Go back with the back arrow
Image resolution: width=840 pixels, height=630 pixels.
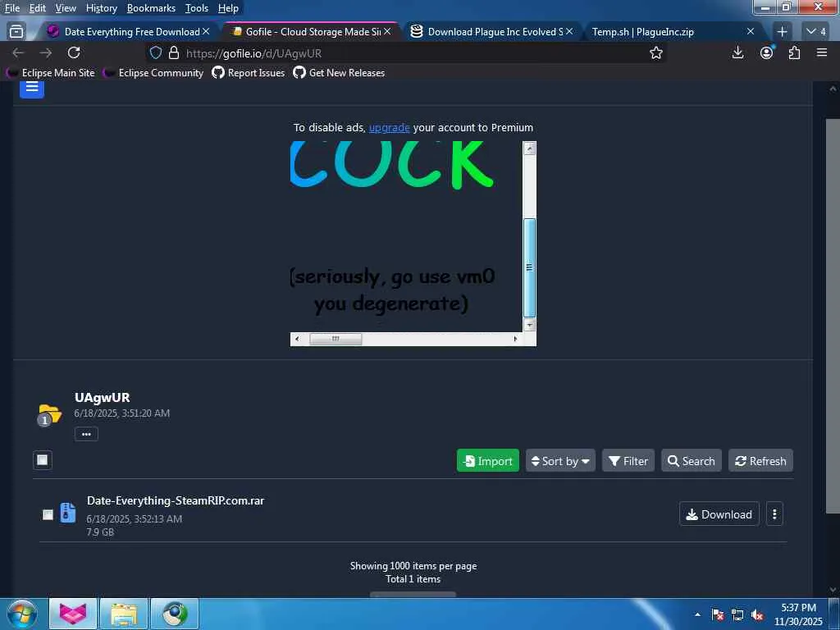(18, 53)
